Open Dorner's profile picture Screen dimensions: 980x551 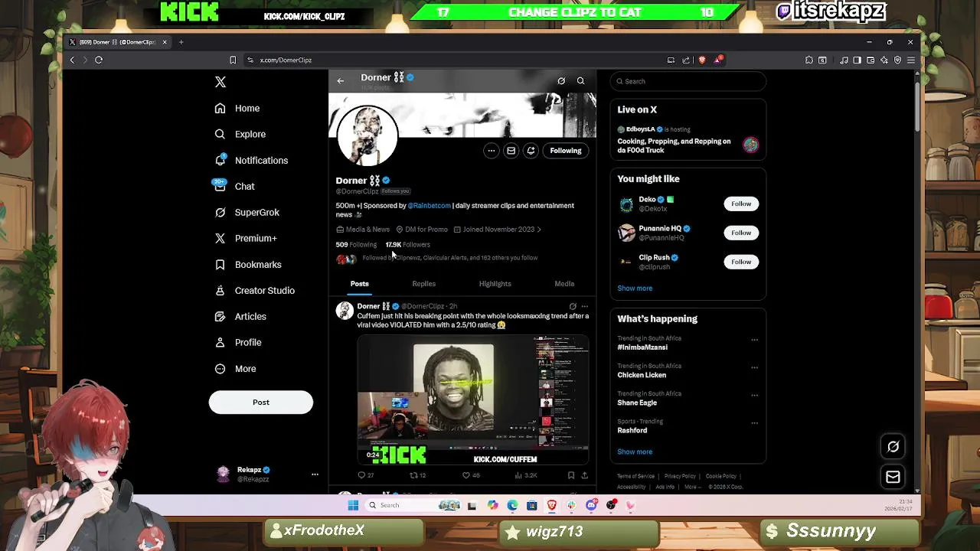pos(367,136)
